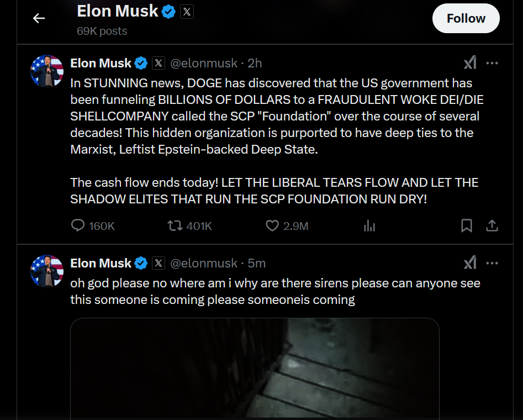523x420 pixels.
Task: Click the @elonmusk handle on the first post
Action: point(204,63)
